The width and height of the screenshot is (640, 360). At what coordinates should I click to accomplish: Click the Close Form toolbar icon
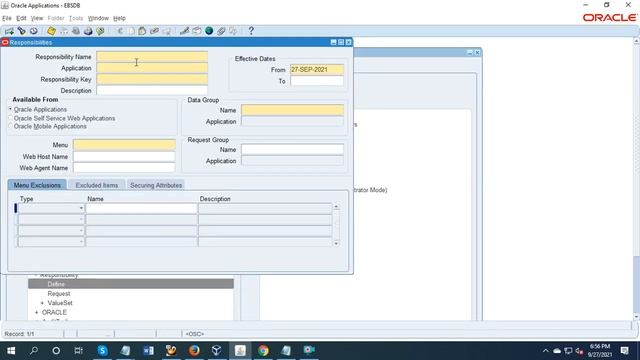(x=100, y=31)
